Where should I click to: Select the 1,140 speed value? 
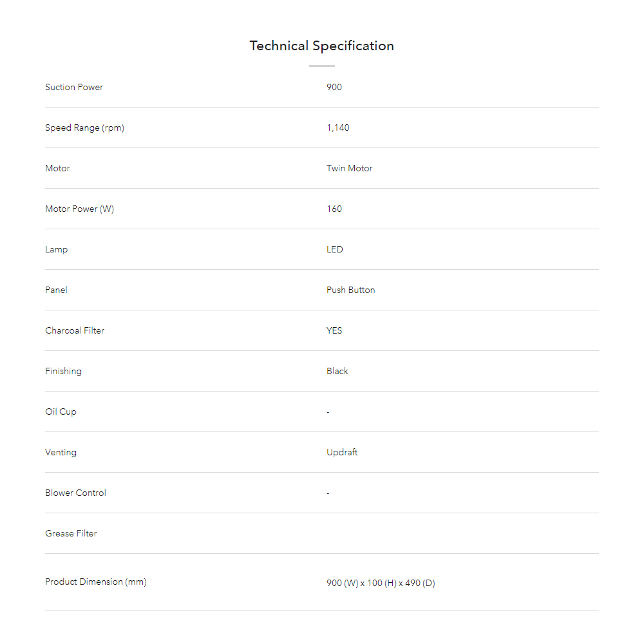338,128
